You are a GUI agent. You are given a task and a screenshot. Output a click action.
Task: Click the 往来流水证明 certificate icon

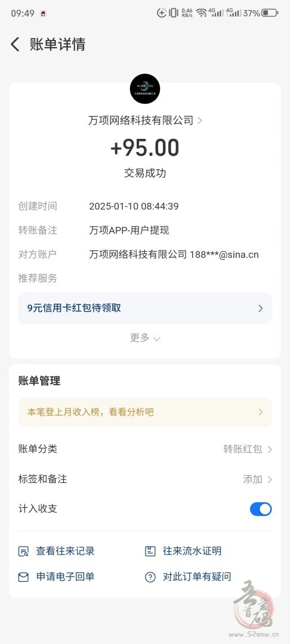pyautogui.click(x=150, y=551)
